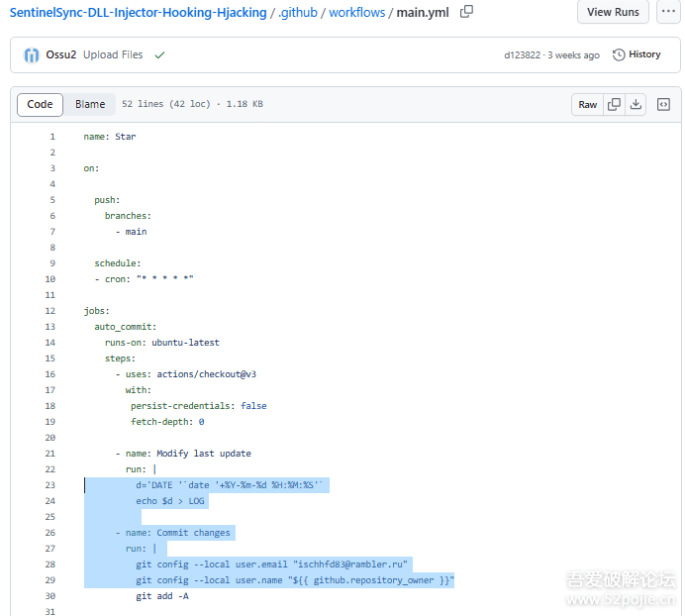Click 'jobs:' code line
The height and width of the screenshot is (616, 685).
[97, 311]
